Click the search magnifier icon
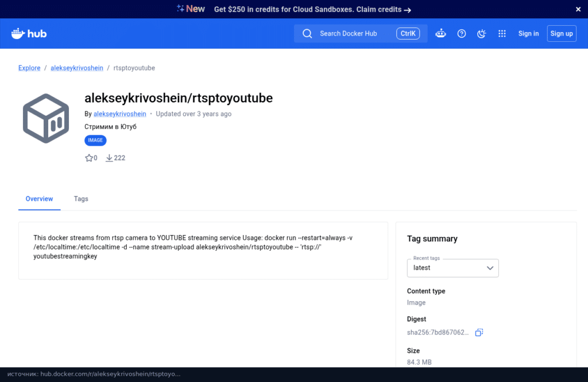The height and width of the screenshot is (382, 588). click(307, 34)
